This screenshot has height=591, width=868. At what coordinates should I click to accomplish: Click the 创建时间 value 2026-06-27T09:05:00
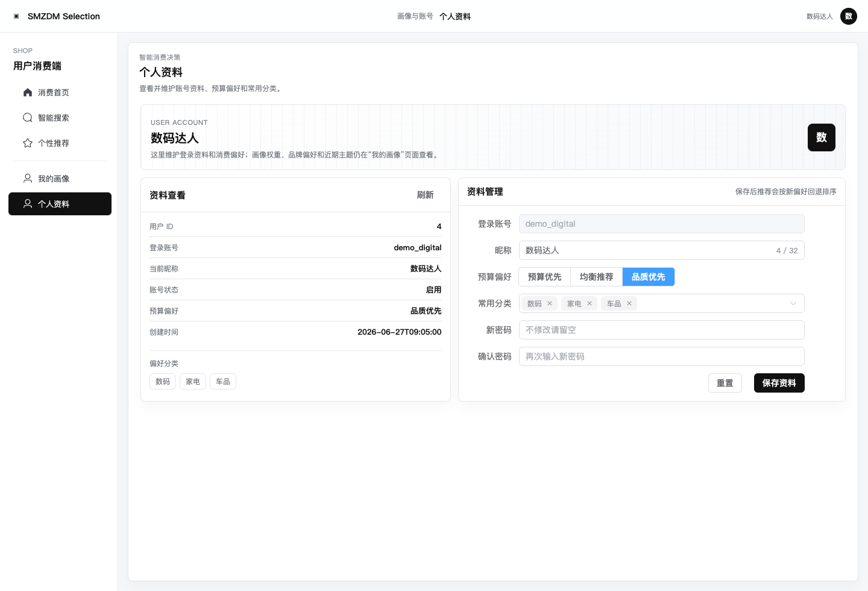point(400,332)
